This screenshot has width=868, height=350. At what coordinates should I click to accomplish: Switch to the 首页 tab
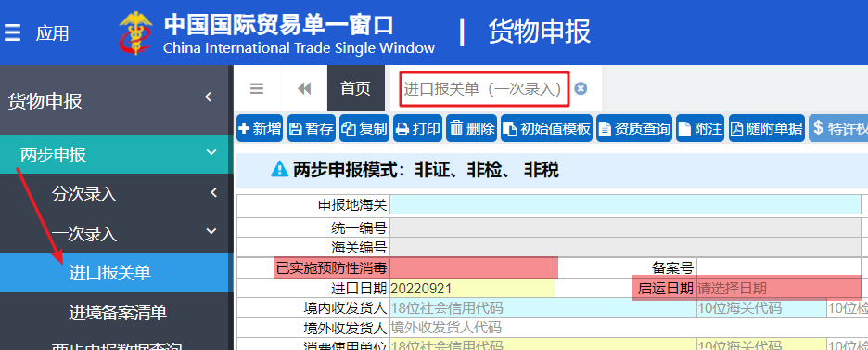[355, 88]
